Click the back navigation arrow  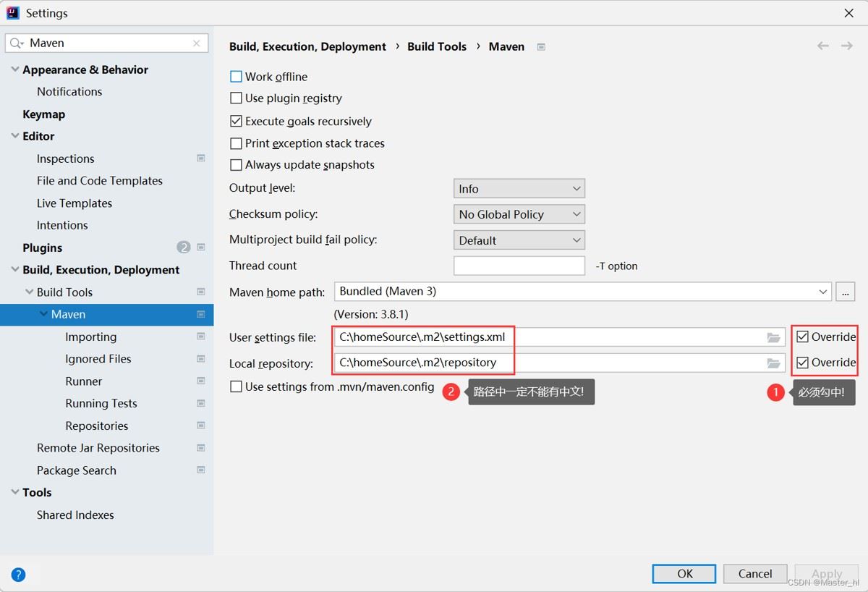823,46
